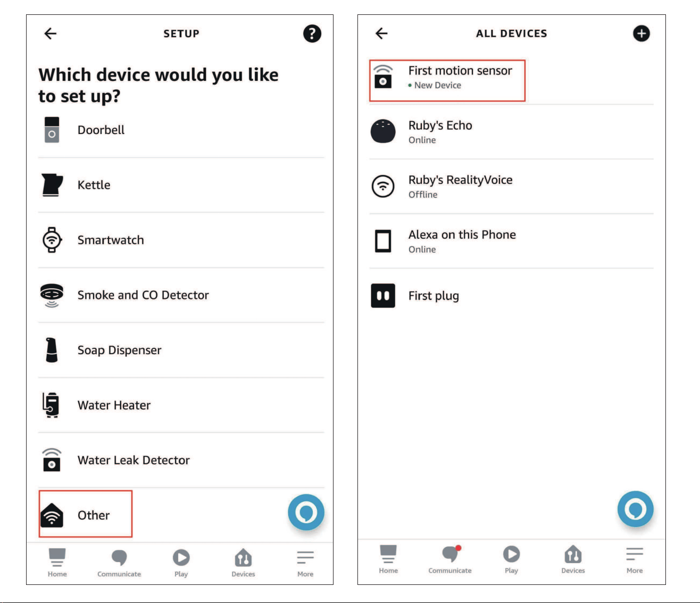Tap the First motion sensor icon
This screenshot has width=700, height=603.
coord(383,77)
